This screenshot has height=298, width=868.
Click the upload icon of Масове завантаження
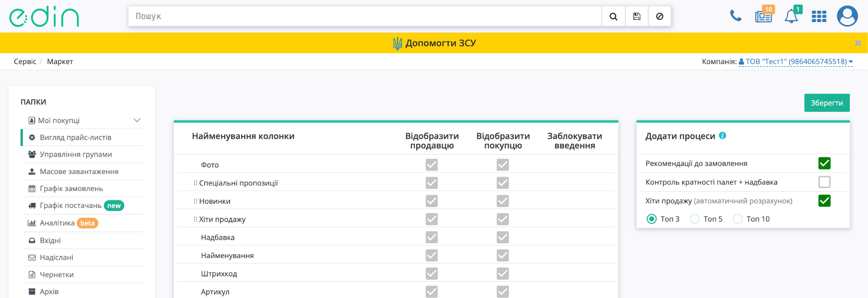(x=32, y=171)
